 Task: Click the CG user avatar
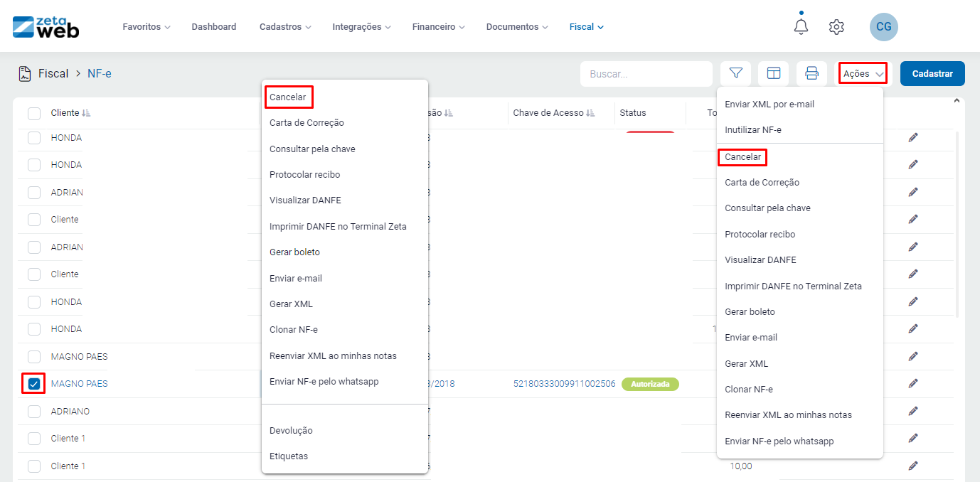coord(883,27)
